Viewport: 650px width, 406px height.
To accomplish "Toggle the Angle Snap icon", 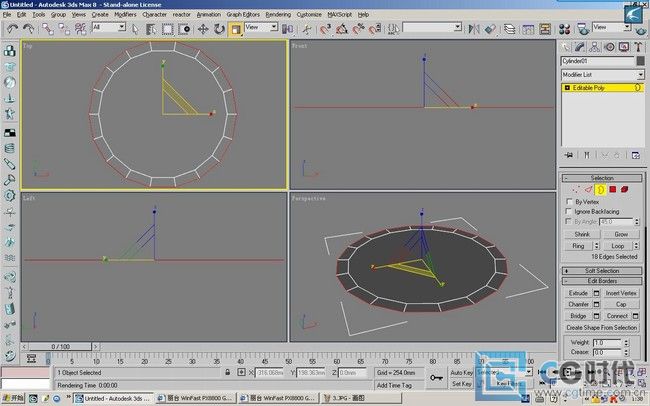I will [x=342, y=29].
